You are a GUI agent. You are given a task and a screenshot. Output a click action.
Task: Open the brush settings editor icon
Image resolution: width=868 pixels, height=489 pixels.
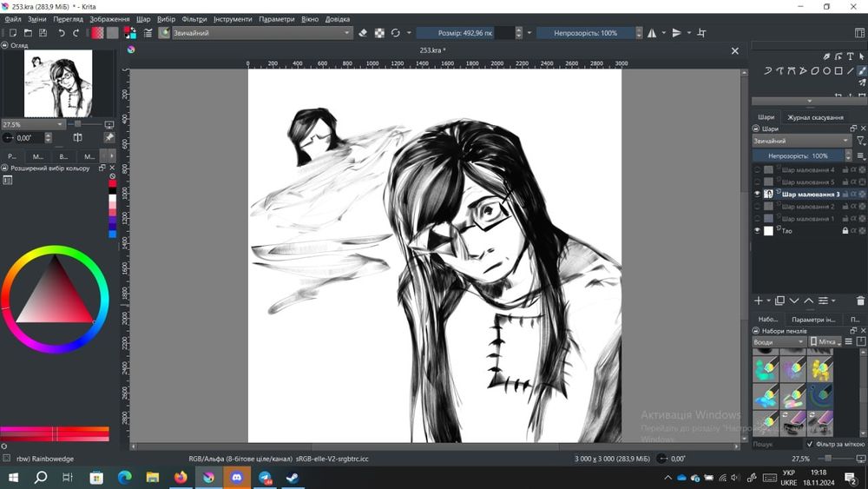click(x=148, y=33)
